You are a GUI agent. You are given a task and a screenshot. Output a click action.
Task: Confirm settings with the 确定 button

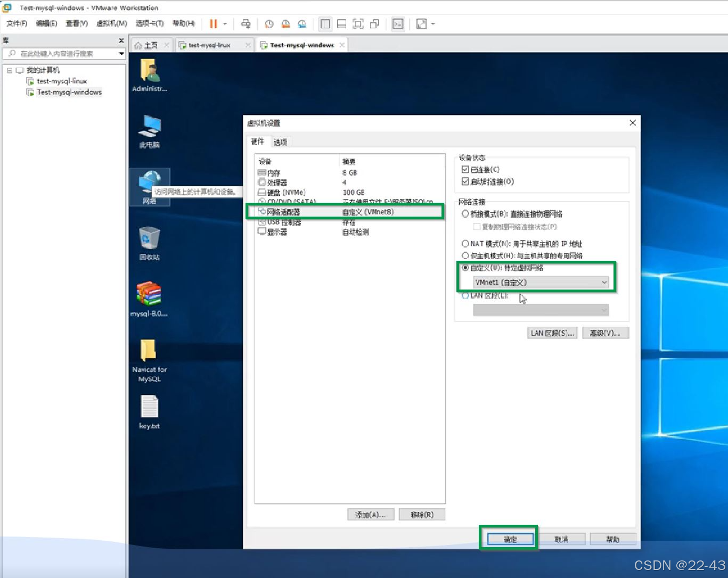510,539
